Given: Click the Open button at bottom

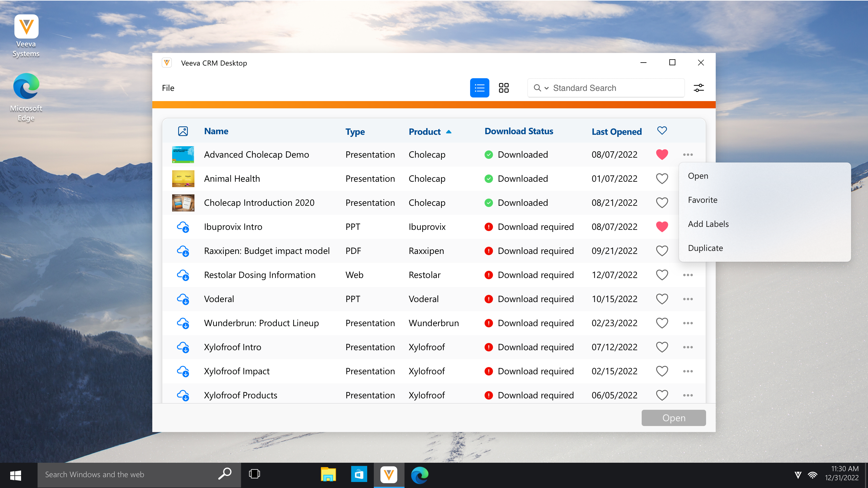Looking at the screenshot, I should [x=673, y=418].
